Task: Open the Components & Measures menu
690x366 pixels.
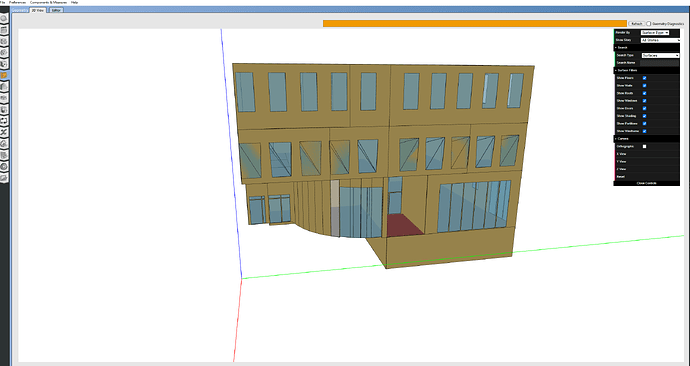Action: point(48,2)
